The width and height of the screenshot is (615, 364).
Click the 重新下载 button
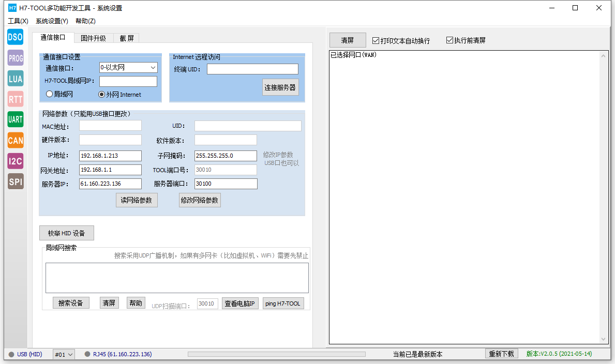pyautogui.click(x=501, y=354)
